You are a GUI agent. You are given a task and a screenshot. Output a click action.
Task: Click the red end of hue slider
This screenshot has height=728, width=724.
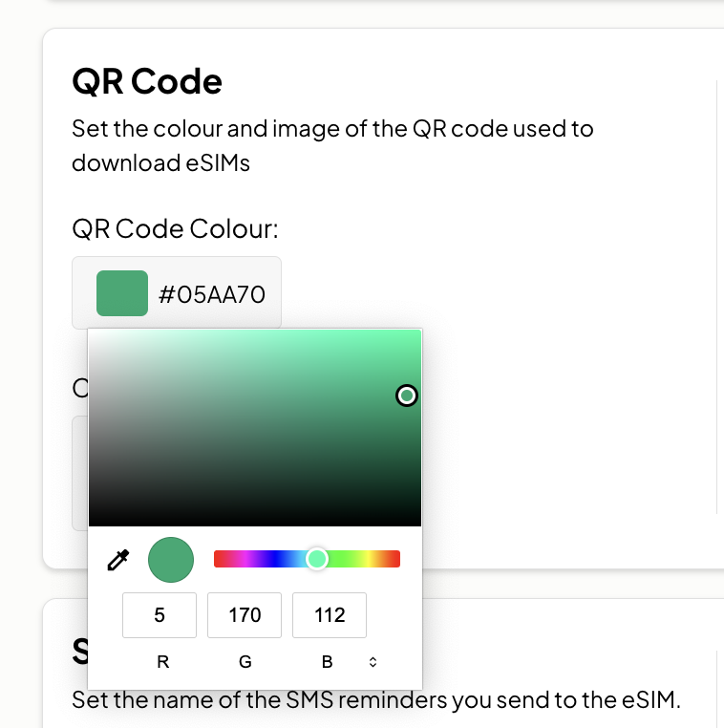(x=219, y=559)
